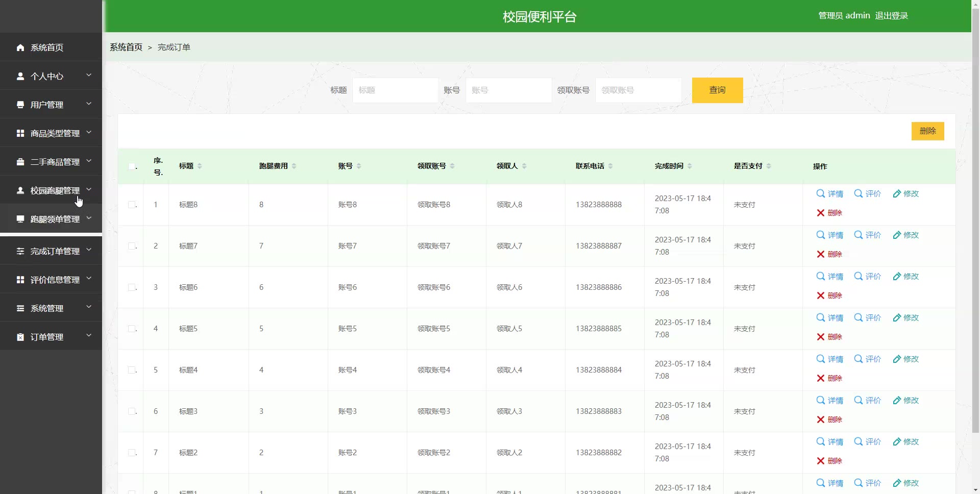Click 修改 pencil for row 标题5
Viewport: 980px width, 494px height.
coord(905,317)
